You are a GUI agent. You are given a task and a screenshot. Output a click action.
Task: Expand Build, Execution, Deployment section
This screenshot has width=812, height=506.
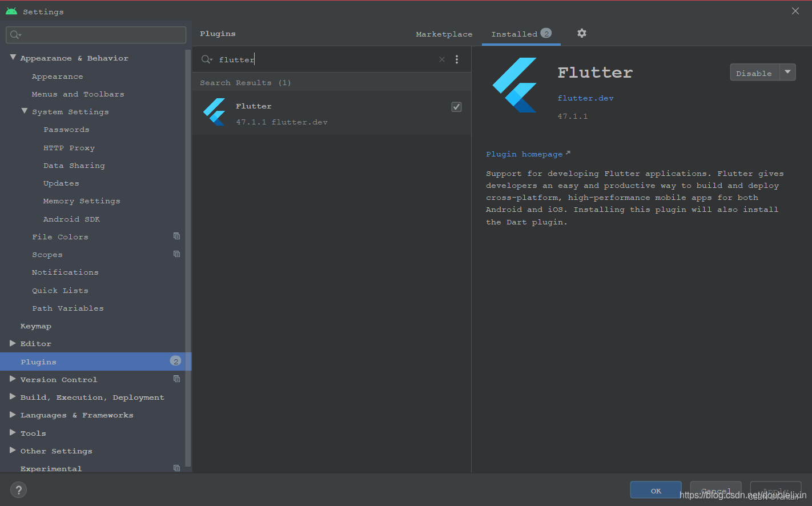click(x=13, y=396)
